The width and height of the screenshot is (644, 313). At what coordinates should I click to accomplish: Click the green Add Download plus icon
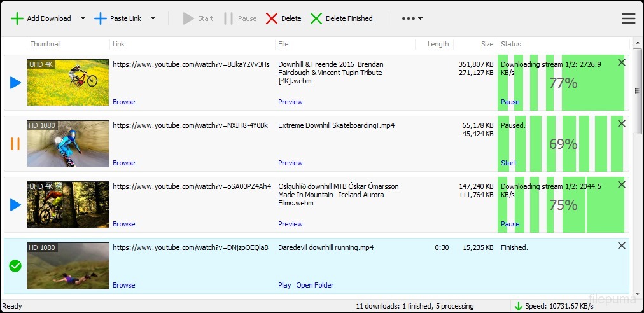17,18
